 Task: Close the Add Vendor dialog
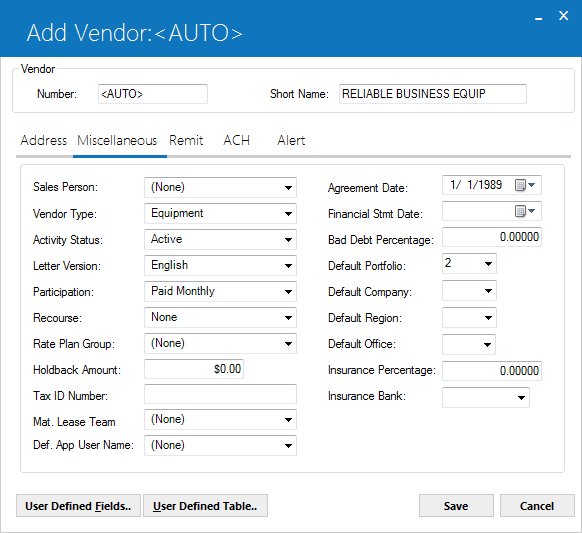(x=563, y=16)
